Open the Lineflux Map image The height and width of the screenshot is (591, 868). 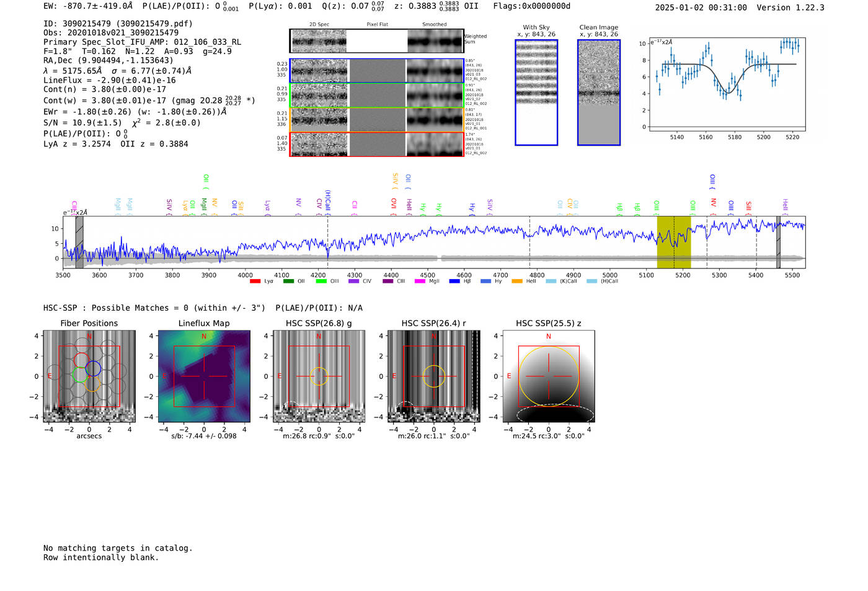coord(204,376)
